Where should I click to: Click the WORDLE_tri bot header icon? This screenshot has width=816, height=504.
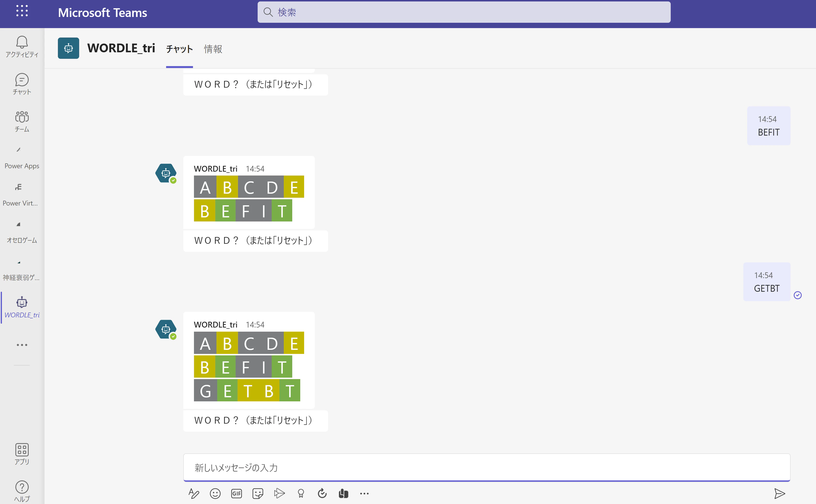click(x=68, y=48)
